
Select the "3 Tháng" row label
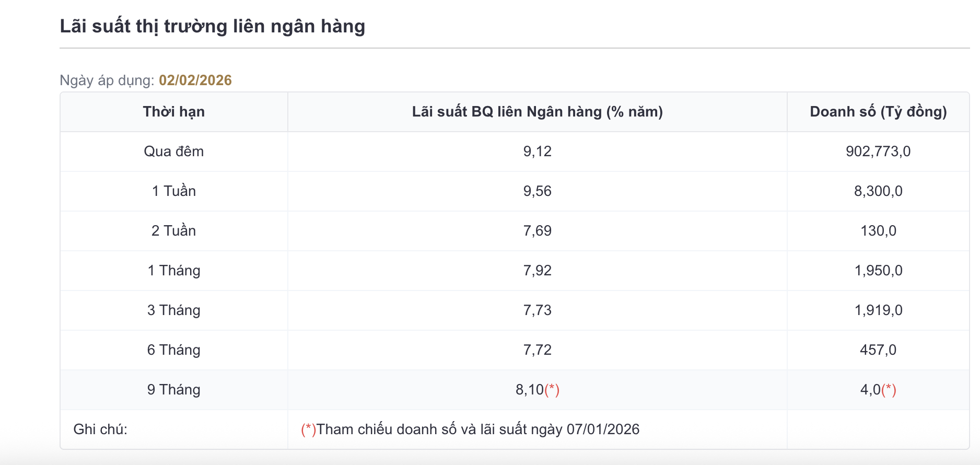point(174,310)
